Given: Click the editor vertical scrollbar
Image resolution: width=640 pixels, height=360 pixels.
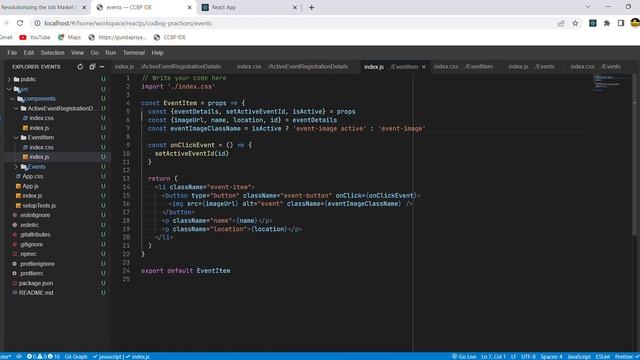Looking at the screenshot, I should pyautogui.click(x=635, y=155).
